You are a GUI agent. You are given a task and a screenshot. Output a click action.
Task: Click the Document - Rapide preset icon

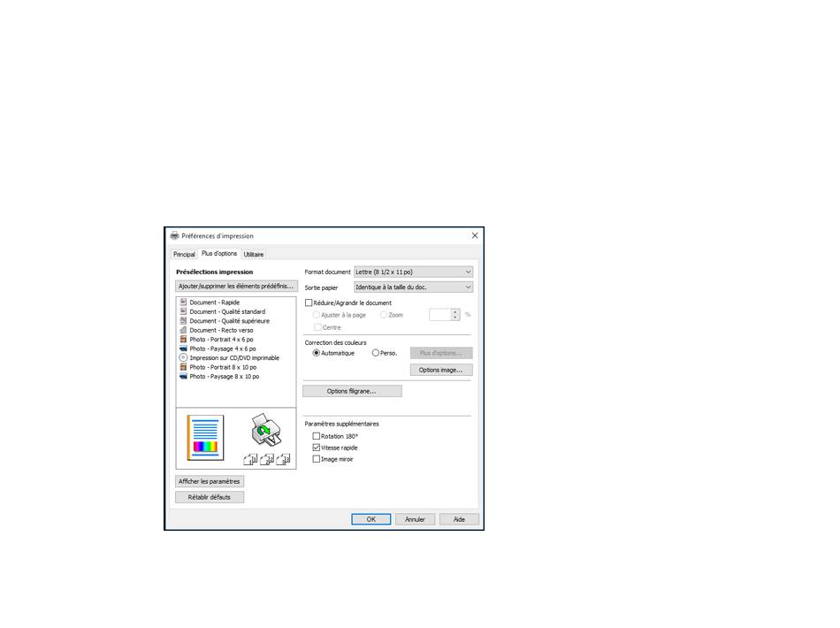pos(183,303)
